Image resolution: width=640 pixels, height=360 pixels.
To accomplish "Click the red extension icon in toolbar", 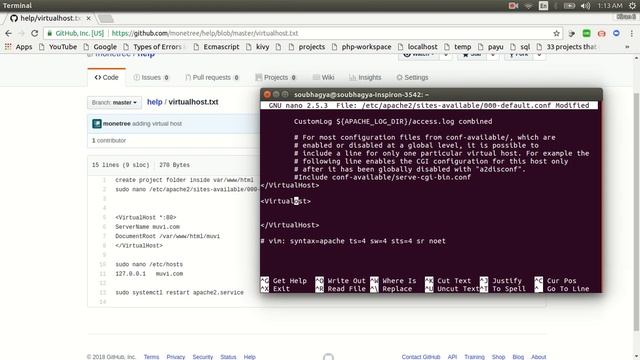I will 602,33.
